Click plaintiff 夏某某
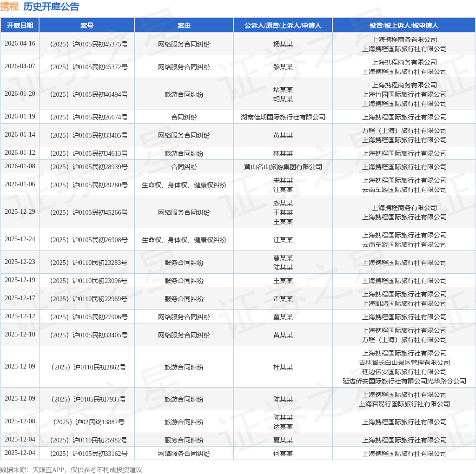Screen dimensions: 476x474 click(x=283, y=441)
